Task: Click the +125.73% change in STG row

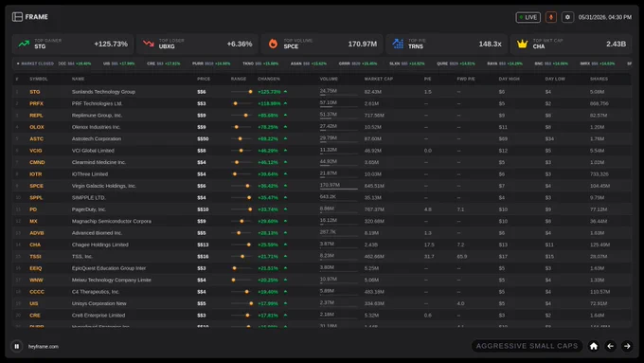Action: pyautogui.click(x=269, y=92)
